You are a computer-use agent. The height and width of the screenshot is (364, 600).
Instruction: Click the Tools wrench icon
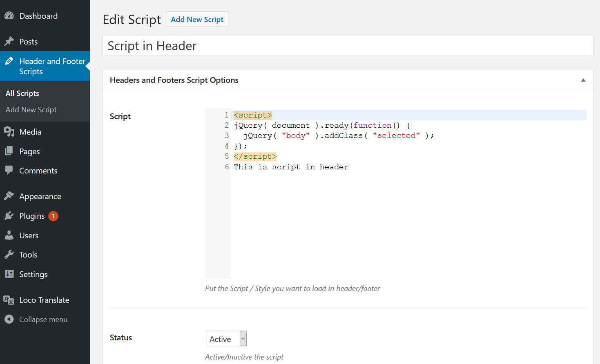(9, 255)
